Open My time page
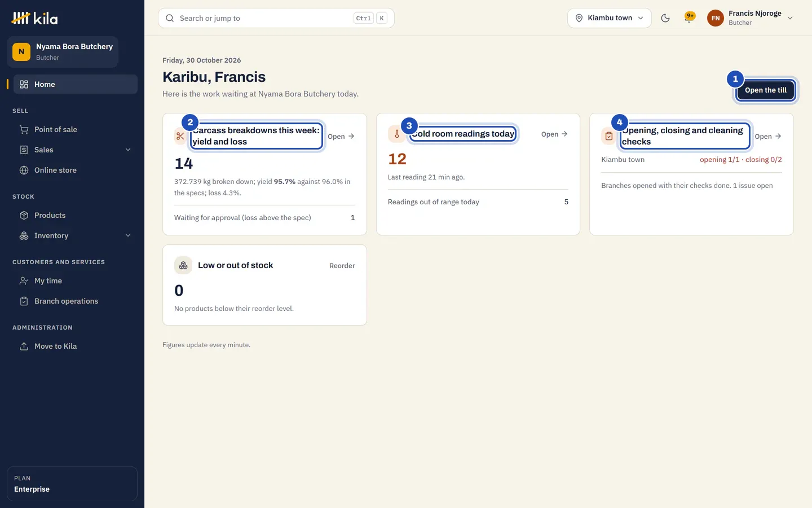Screen dimensions: 812x508 (76, 281)
